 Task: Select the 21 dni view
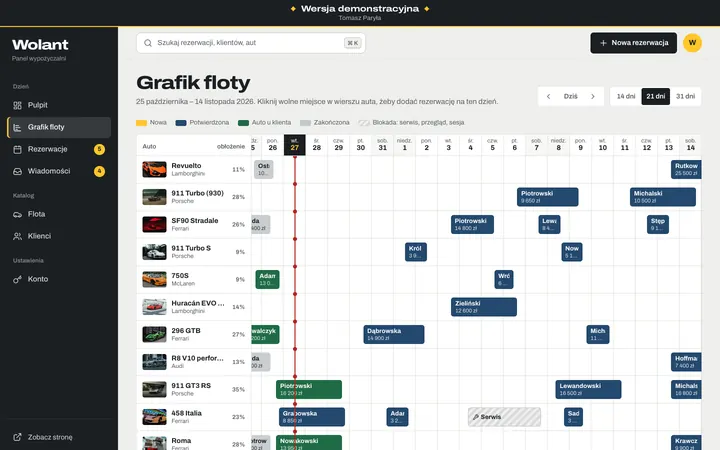tap(655, 96)
